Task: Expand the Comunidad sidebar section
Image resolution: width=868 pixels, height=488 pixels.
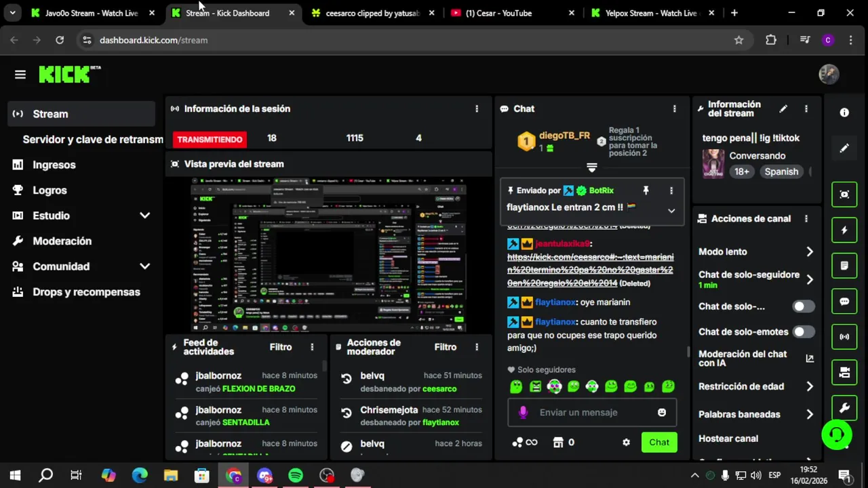Action: (144, 266)
